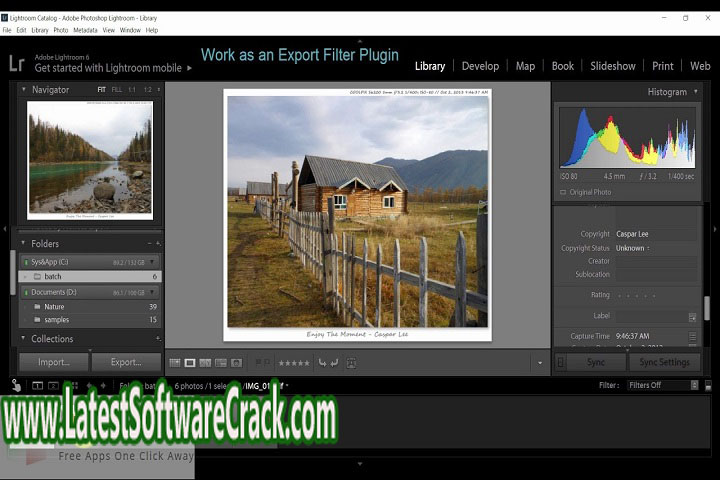Select the batch folder
The image size is (720, 480).
tap(90, 277)
